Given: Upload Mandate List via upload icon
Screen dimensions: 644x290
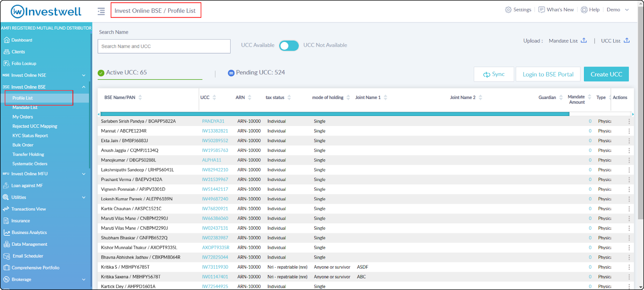Looking at the screenshot, I should (x=584, y=40).
